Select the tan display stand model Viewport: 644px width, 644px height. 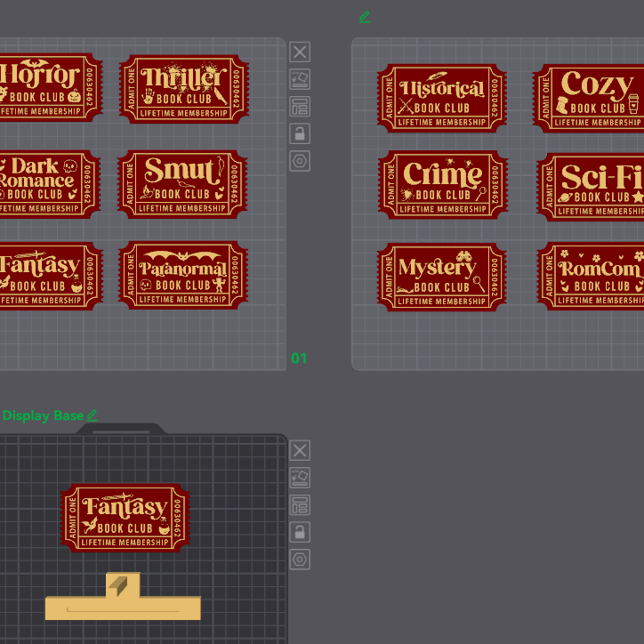tap(123, 605)
